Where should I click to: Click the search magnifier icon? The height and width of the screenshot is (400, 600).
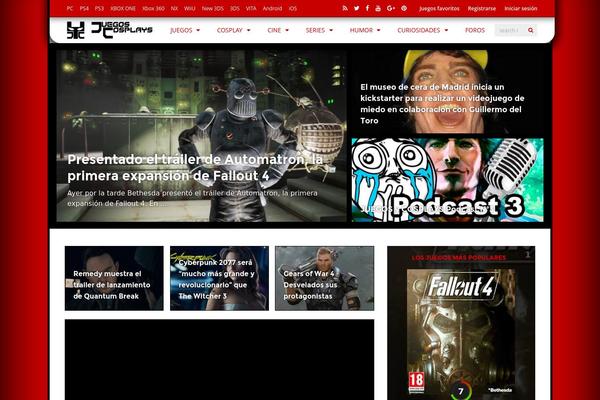point(530,30)
